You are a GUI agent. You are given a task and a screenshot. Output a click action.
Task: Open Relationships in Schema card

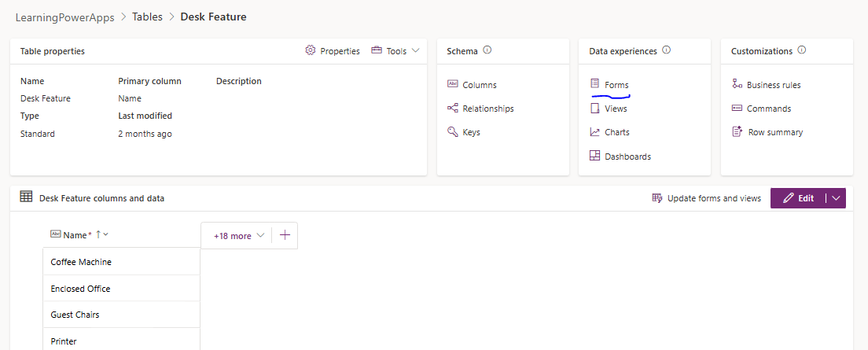(487, 109)
